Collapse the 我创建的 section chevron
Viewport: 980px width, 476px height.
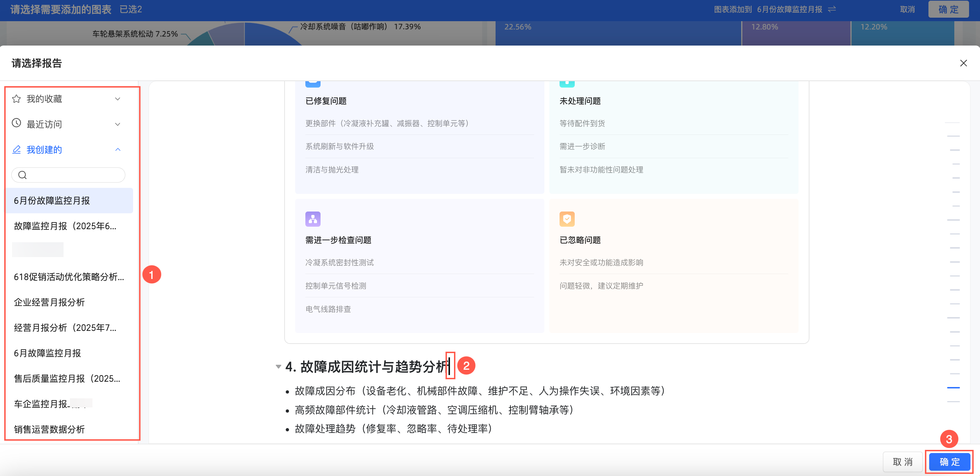pyautogui.click(x=118, y=149)
